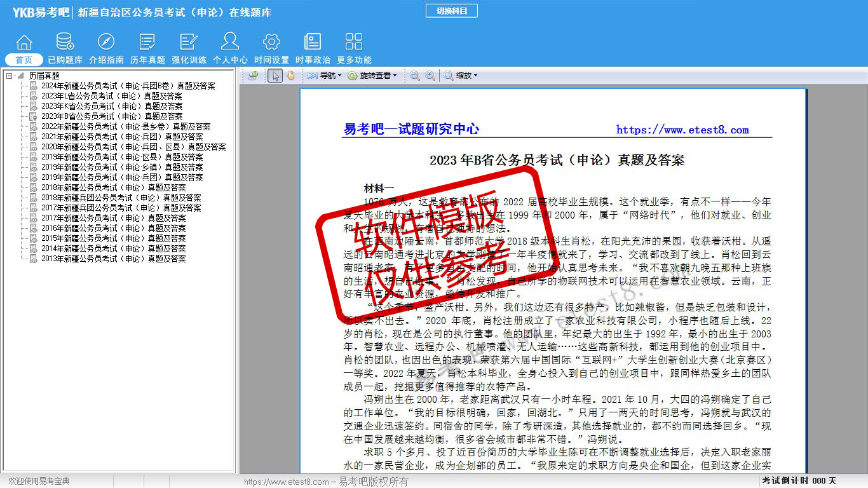868x488 pixels.
Task: Select 2019年新疆公务员考试(申论·乡镇) item
Action: (x=121, y=167)
